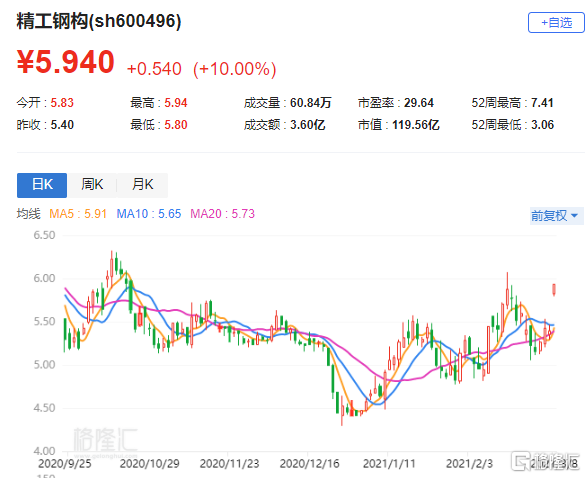Click the 2021/2/3 date axis label
The height and width of the screenshot is (478, 586).
[x=469, y=464]
